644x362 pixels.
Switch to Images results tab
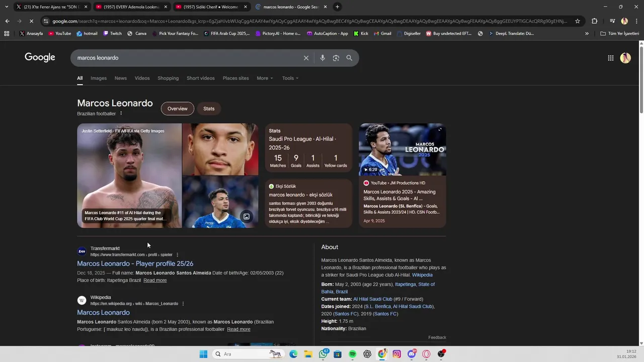99,78
